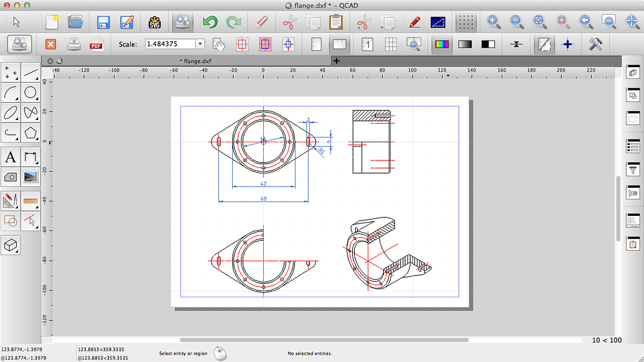Toggle multi-page grid view icon
This screenshot has width=644, height=362.
[x=391, y=44]
